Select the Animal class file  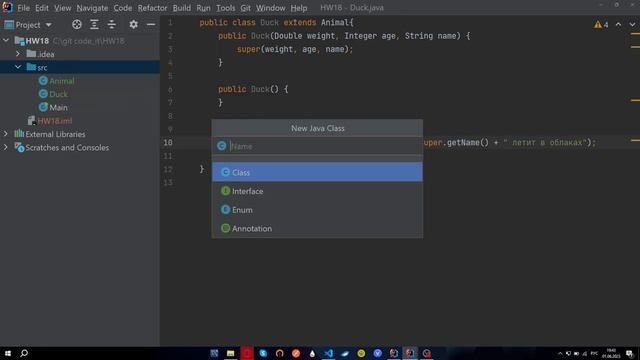point(62,81)
